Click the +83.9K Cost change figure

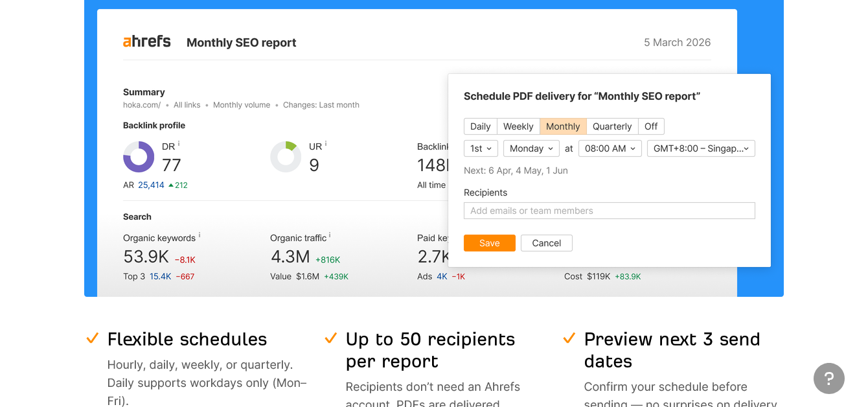tap(628, 276)
